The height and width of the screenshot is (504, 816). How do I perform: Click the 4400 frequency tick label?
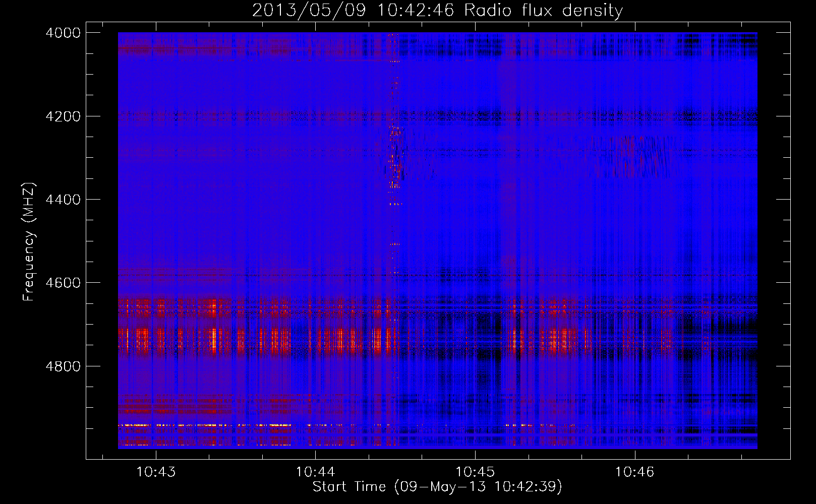click(x=63, y=200)
